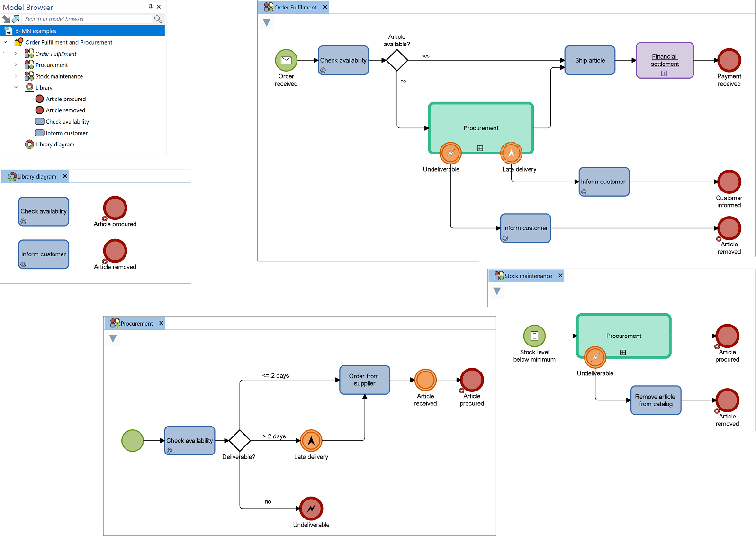
Task: Select the Article available gateway diamond
Action: 397,60
